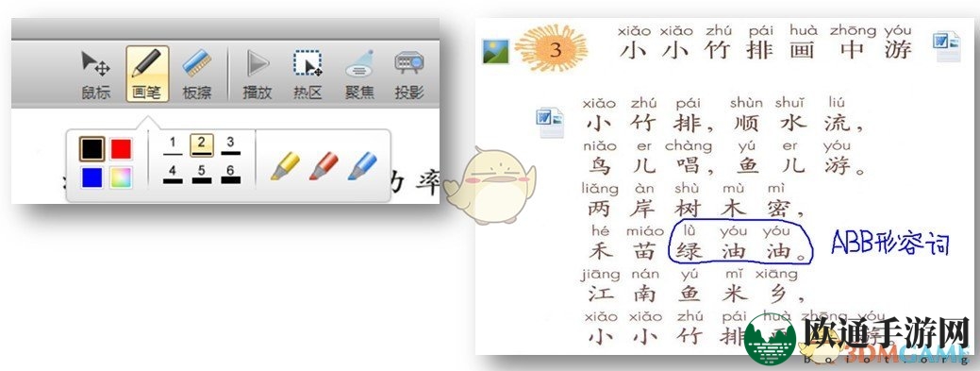The width and height of the screenshot is (980, 371).
Task: Select the 画笔 pen tool
Action: coord(147,74)
